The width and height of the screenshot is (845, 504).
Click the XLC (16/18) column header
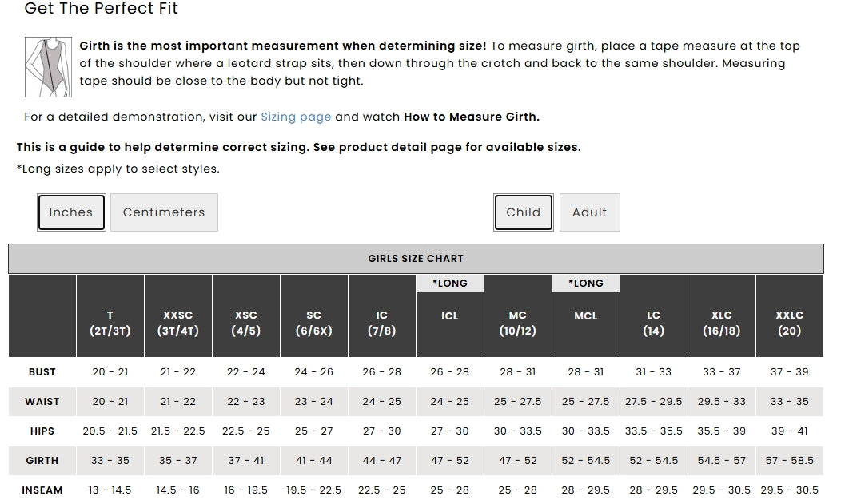click(x=722, y=316)
